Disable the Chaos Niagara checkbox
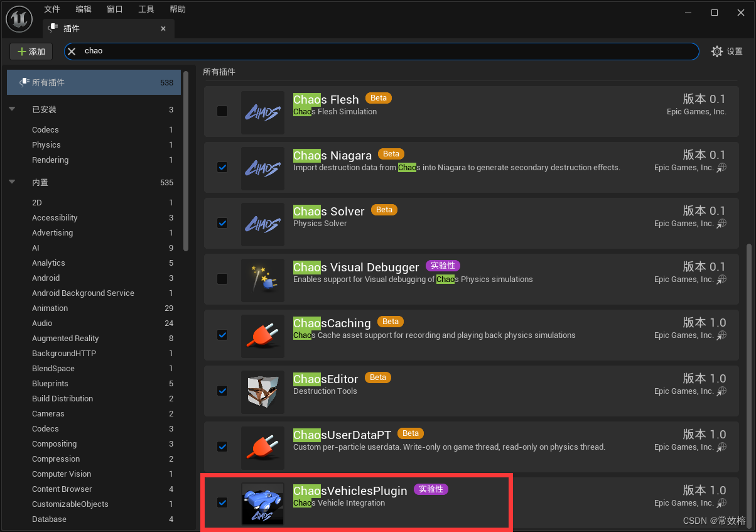The width and height of the screenshot is (756, 532). 222,167
